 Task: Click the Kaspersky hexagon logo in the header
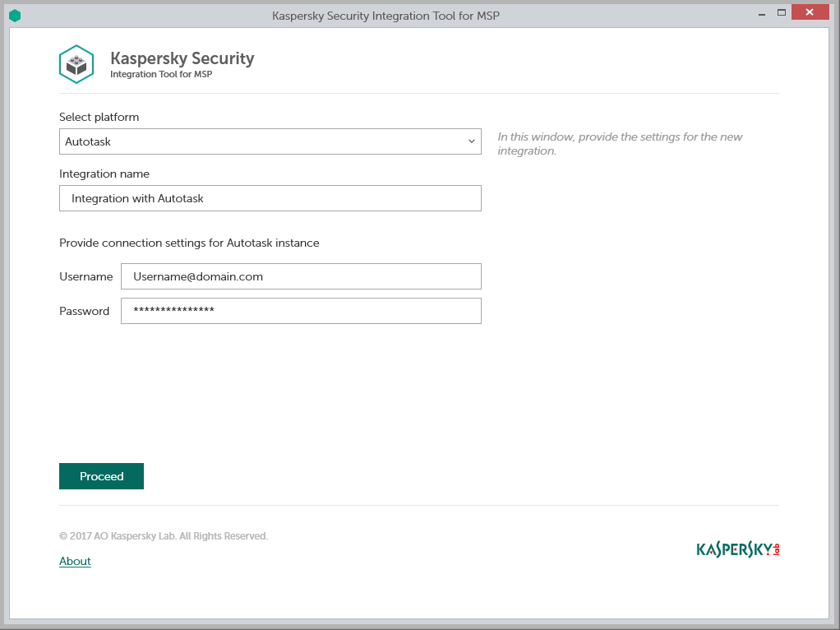click(76, 64)
